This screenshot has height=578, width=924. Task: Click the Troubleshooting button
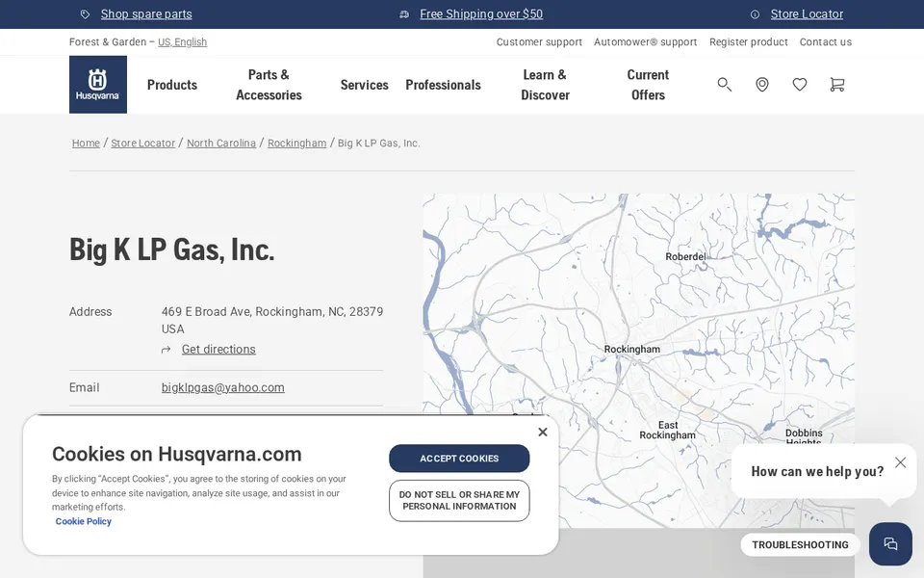(800, 545)
